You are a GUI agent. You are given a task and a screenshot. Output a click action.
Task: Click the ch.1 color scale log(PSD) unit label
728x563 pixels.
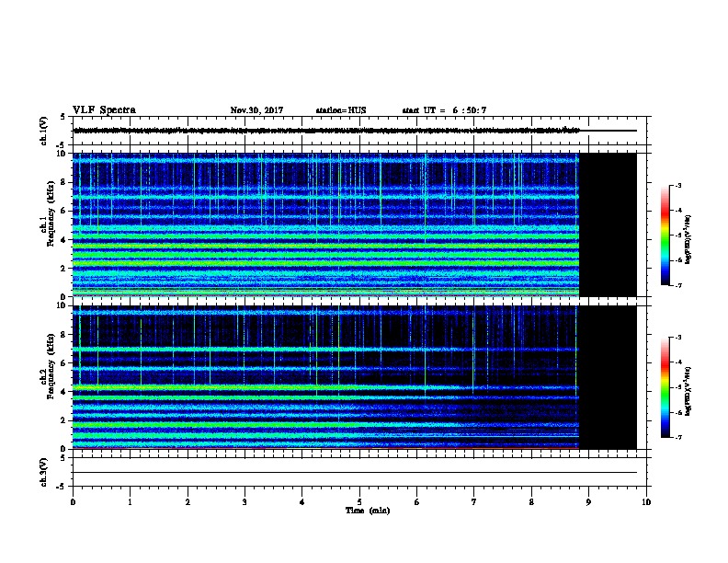click(x=688, y=239)
